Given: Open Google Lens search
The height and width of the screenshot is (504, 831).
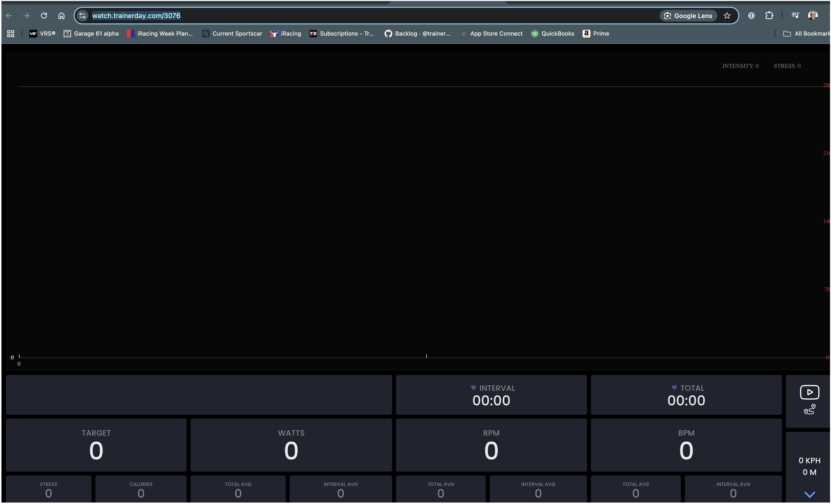Looking at the screenshot, I should [x=688, y=16].
